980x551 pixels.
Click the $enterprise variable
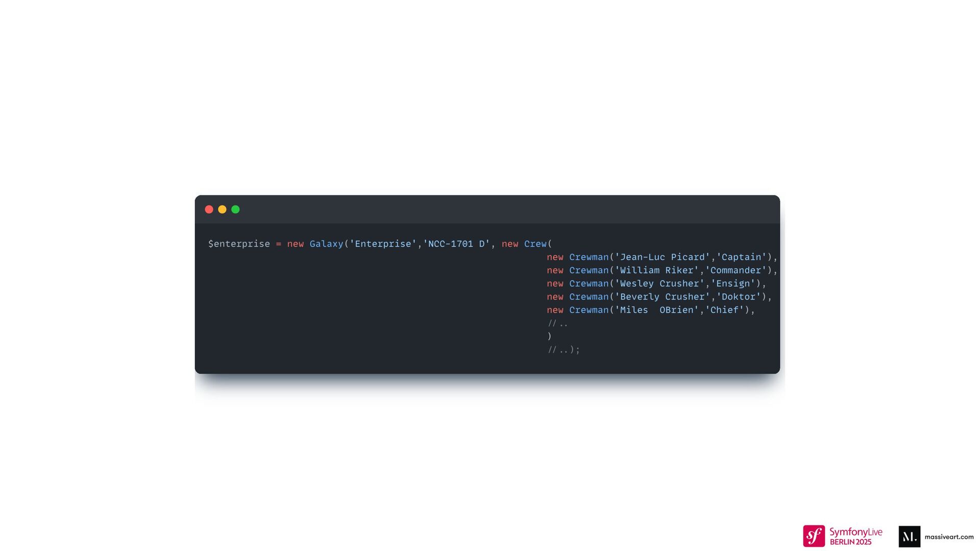coord(239,244)
